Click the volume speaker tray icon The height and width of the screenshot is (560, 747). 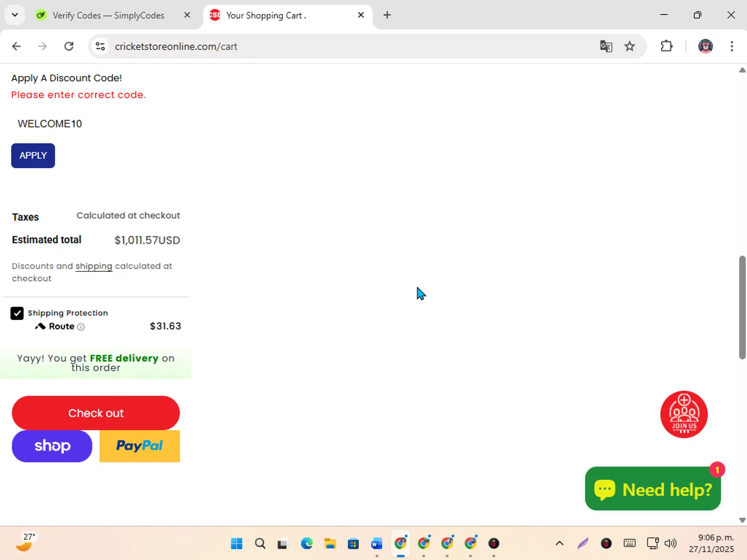point(671,544)
